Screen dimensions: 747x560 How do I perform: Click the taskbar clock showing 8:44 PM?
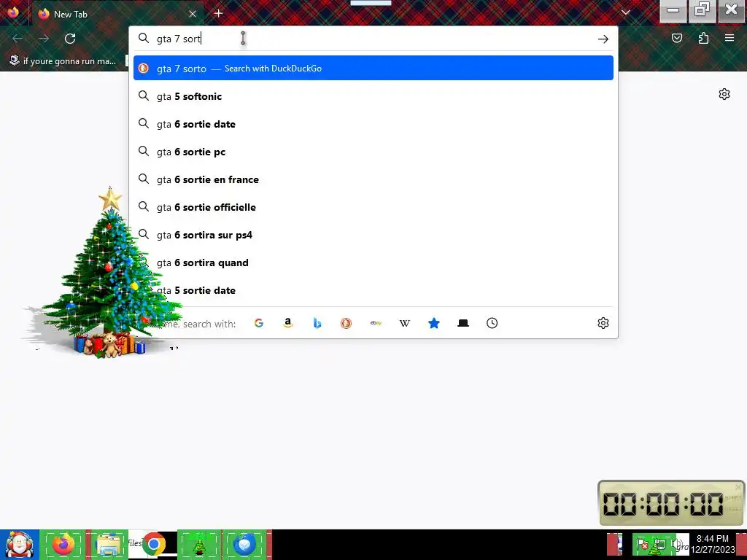point(712,544)
